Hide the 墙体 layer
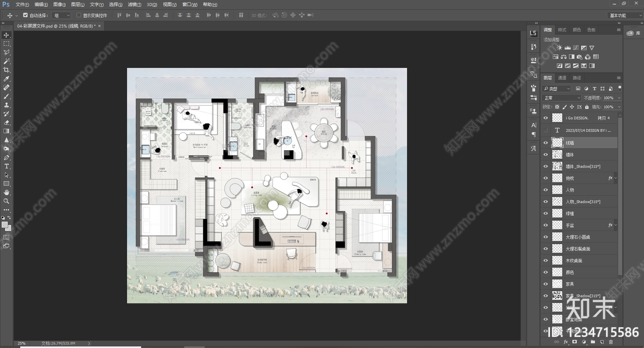The width and height of the screenshot is (644, 348). (546, 154)
